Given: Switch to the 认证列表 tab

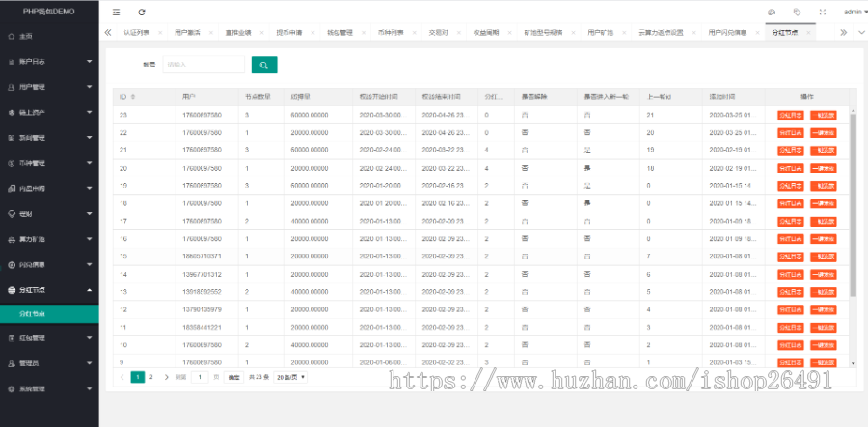Looking at the screenshot, I should pyautogui.click(x=136, y=33).
